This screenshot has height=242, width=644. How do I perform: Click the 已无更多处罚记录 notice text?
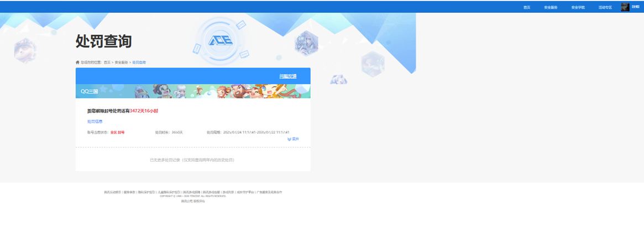coord(192,159)
